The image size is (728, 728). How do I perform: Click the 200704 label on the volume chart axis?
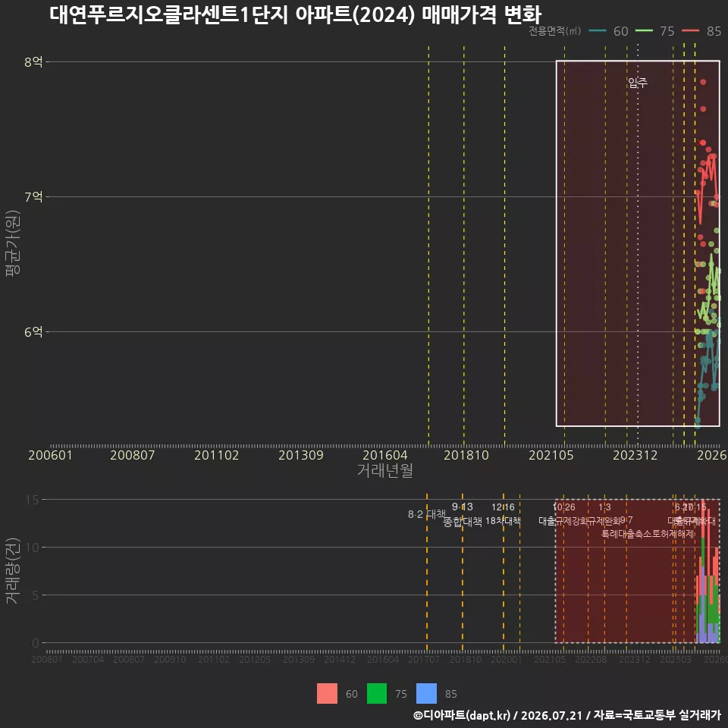click(x=88, y=659)
